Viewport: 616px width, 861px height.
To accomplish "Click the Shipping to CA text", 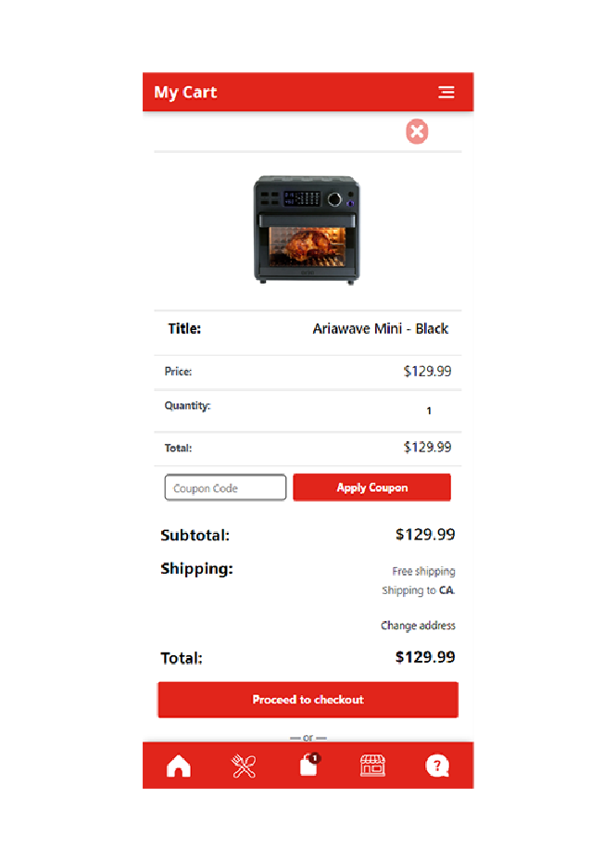I will [x=419, y=590].
